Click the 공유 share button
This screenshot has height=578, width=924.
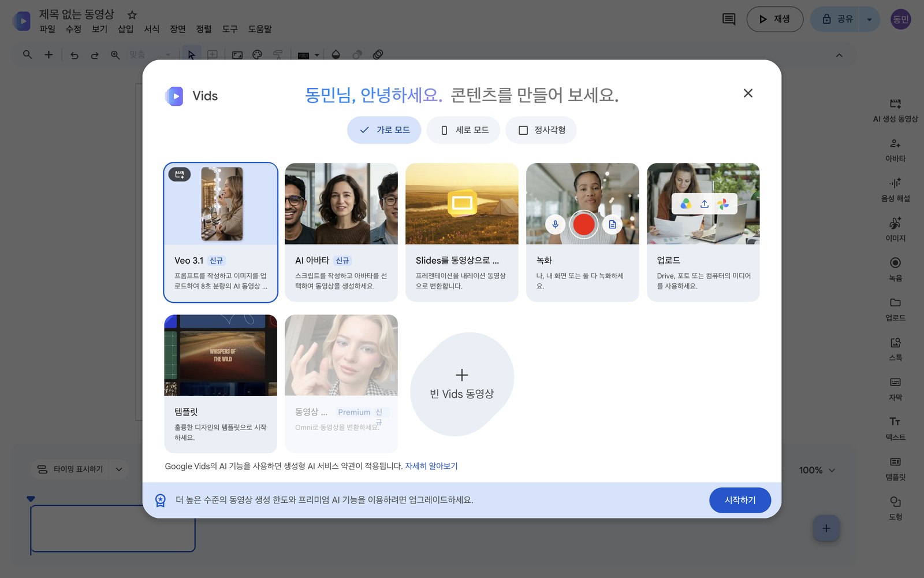pos(835,20)
